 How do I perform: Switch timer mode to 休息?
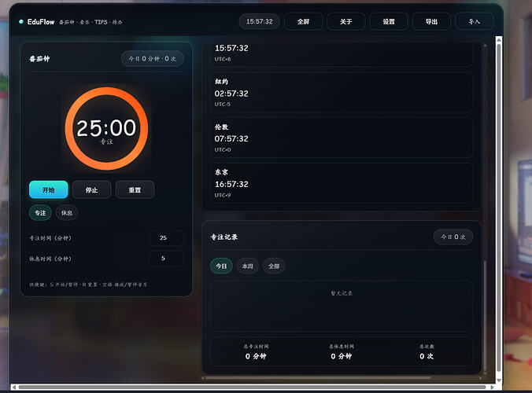[67, 213]
